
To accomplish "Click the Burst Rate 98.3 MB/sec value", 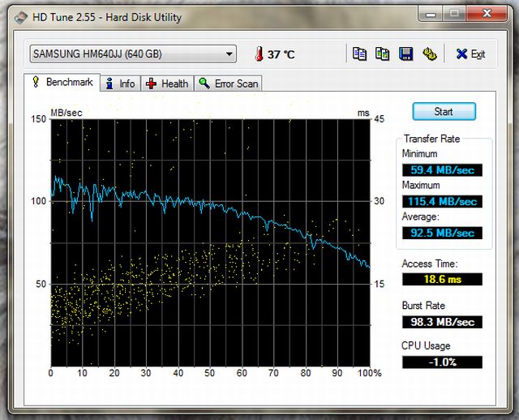I will tap(441, 322).
